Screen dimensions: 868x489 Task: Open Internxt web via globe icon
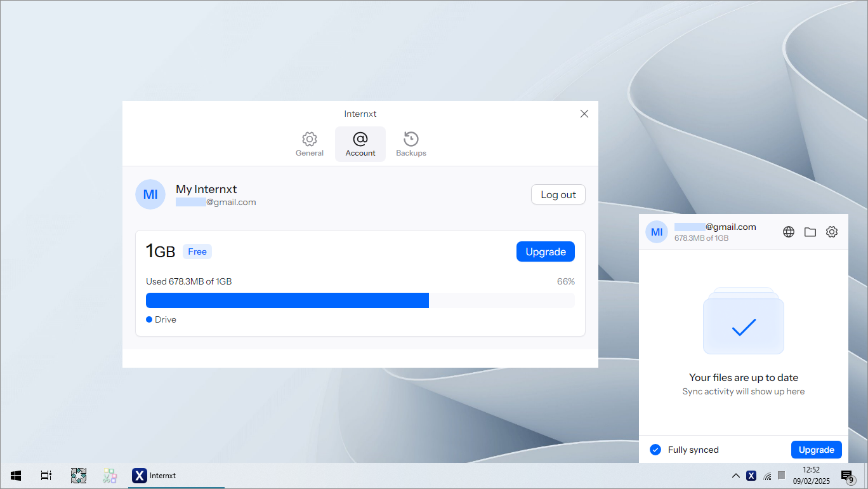click(x=789, y=232)
